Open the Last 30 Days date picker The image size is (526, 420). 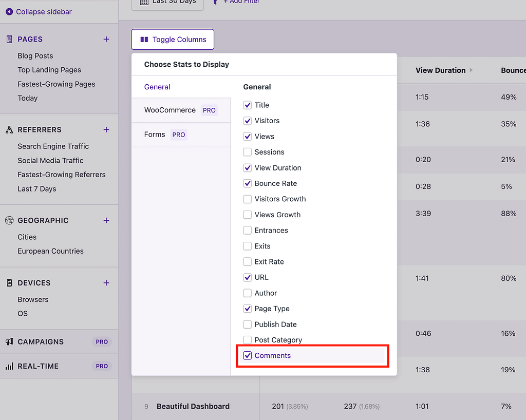[x=167, y=2]
